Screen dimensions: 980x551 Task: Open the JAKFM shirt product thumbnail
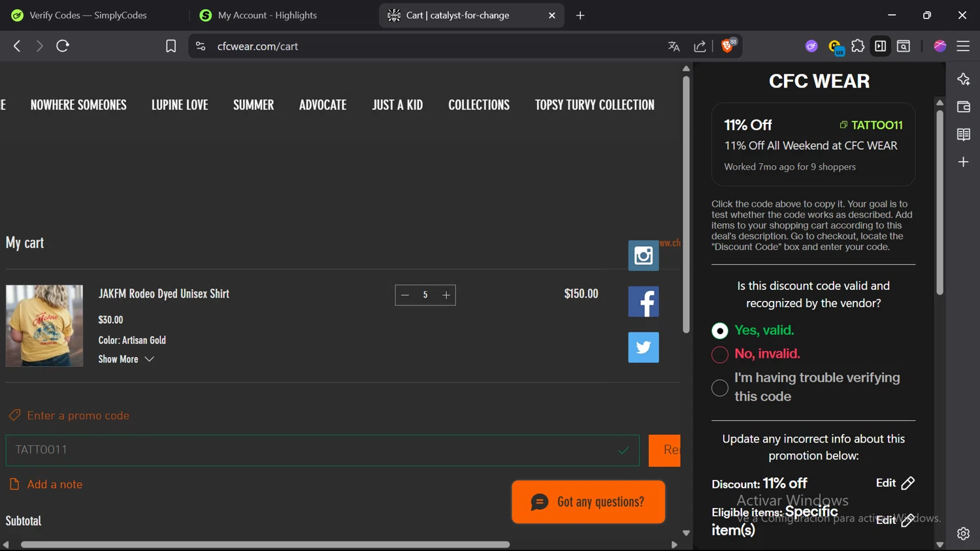[x=44, y=326]
